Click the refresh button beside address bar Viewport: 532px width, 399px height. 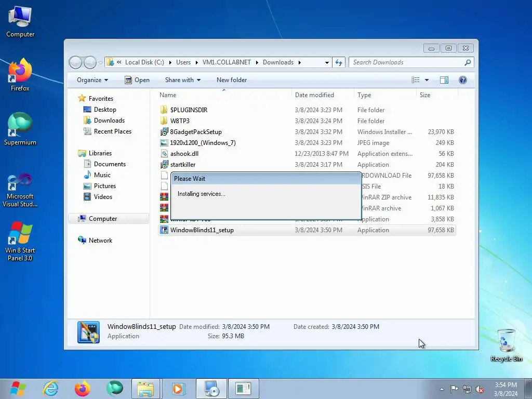[339, 62]
